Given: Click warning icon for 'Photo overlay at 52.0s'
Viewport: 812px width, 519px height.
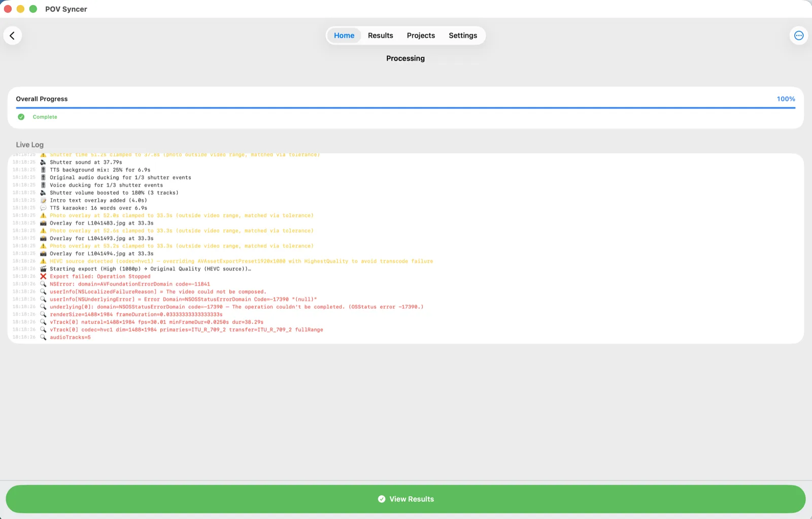Looking at the screenshot, I should pyautogui.click(x=43, y=216).
